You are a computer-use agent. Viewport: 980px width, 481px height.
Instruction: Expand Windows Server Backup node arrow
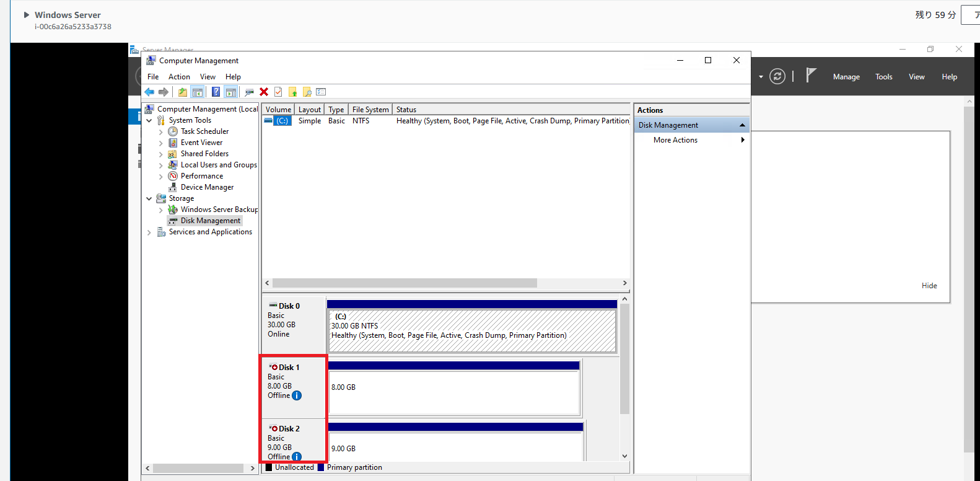(160, 210)
